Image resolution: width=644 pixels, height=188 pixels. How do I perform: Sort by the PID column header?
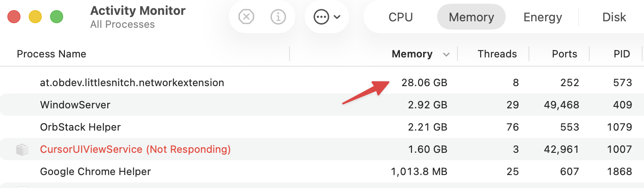point(622,54)
